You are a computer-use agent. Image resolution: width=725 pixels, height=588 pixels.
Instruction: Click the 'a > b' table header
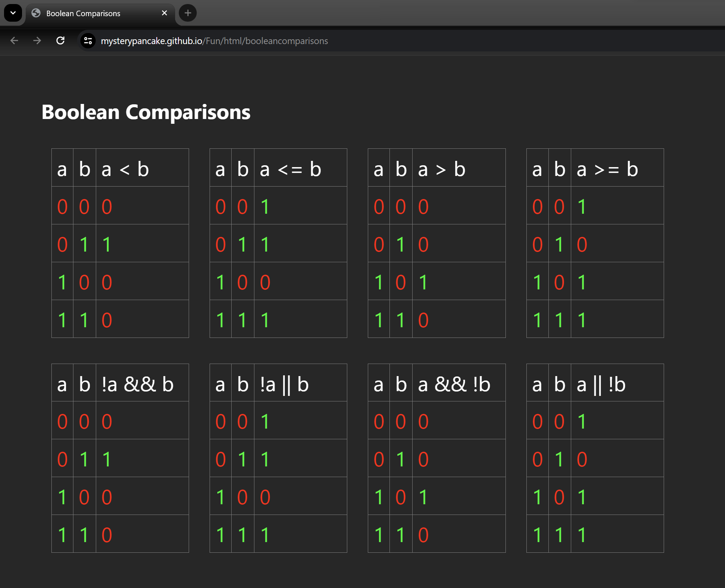(441, 169)
